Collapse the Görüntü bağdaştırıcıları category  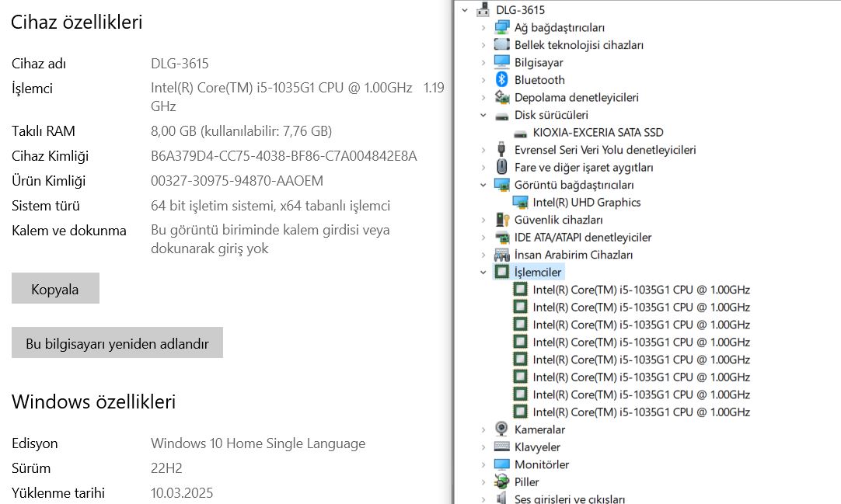[x=483, y=185]
